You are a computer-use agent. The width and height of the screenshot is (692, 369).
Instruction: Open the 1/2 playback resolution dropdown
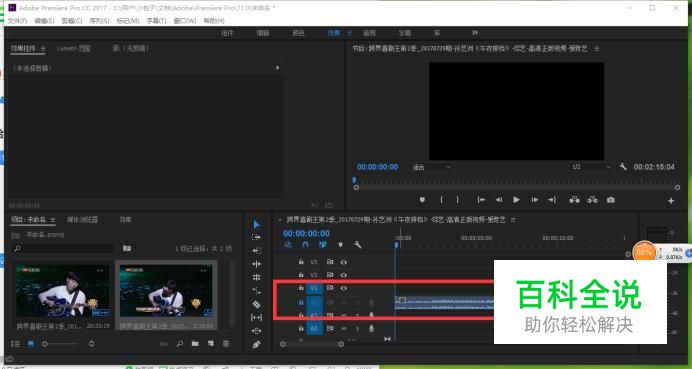pyautogui.click(x=591, y=167)
